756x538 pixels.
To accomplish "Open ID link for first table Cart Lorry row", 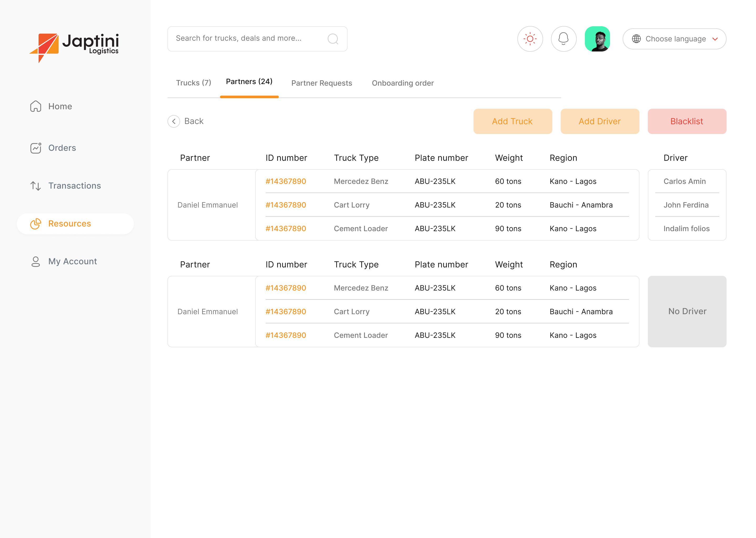I will point(286,205).
